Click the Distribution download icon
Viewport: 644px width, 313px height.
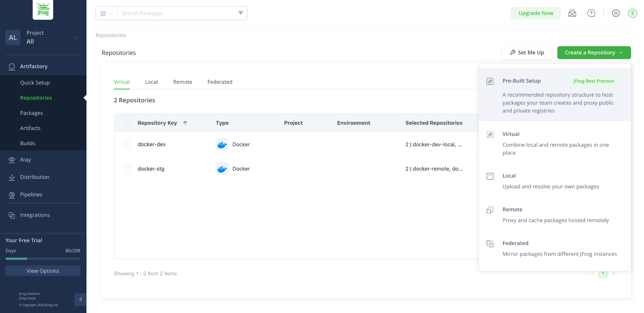(x=12, y=177)
